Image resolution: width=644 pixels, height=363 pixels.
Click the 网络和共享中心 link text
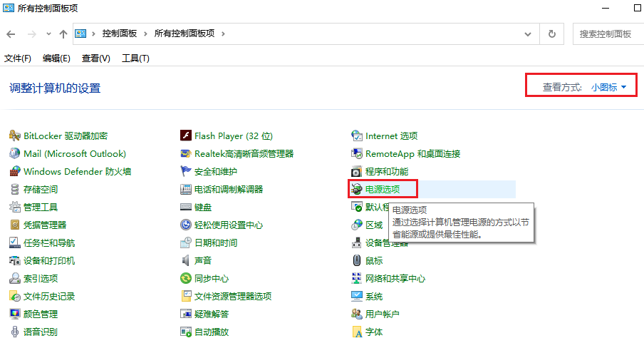(395, 278)
